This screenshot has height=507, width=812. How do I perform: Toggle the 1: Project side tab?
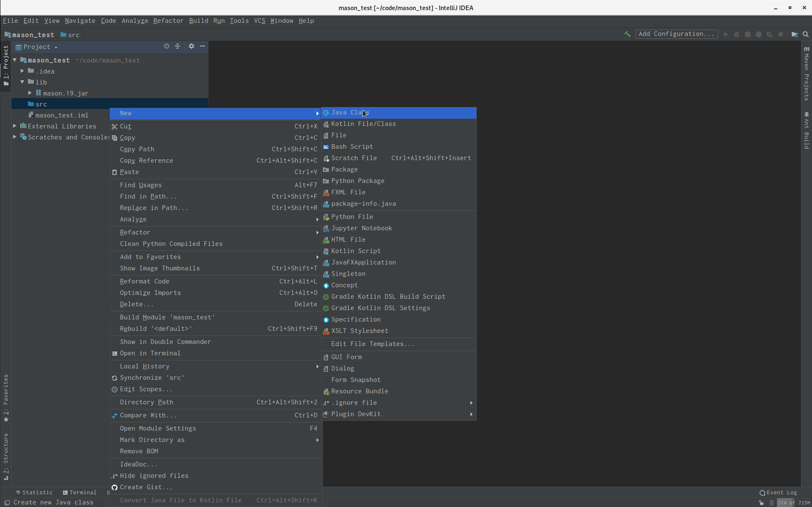[5, 65]
